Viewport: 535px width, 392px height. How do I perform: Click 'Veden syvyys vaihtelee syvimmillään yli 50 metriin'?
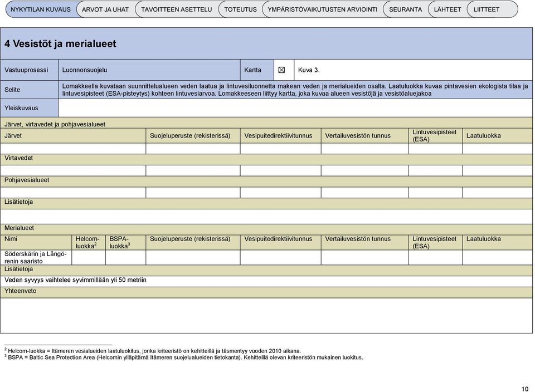click(x=75, y=280)
